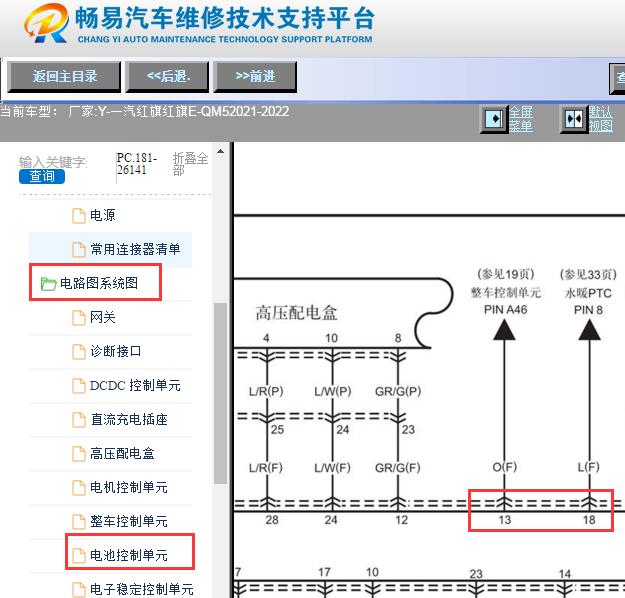Click wire label GR/G(F)

(x=397, y=467)
